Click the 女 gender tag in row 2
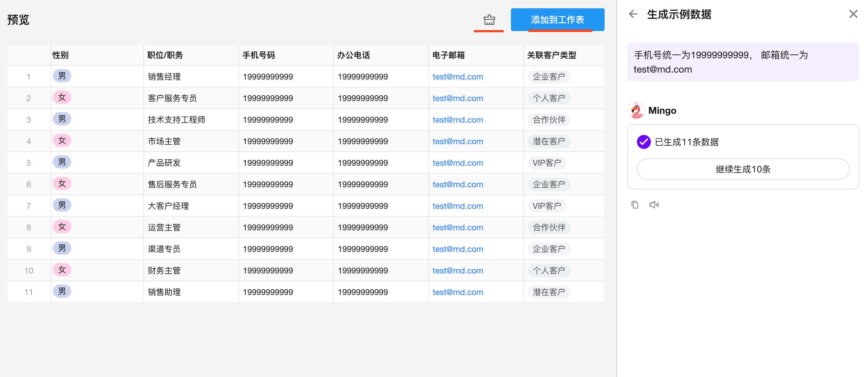The image size is (868, 377). pyautogui.click(x=62, y=98)
